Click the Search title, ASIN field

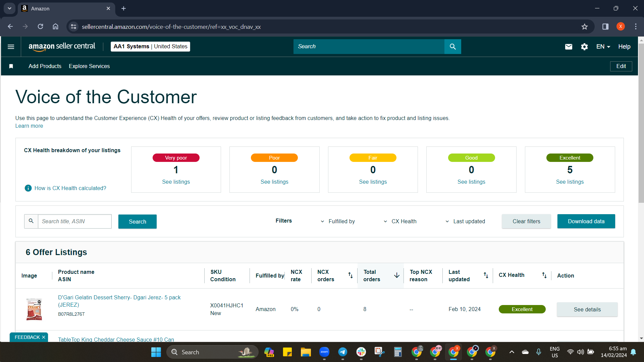(x=74, y=221)
